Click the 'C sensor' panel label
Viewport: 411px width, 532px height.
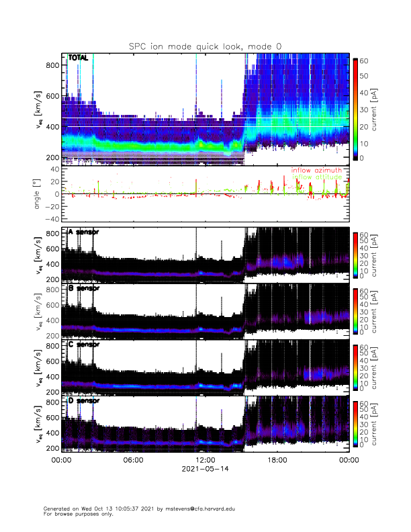click(83, 345)
